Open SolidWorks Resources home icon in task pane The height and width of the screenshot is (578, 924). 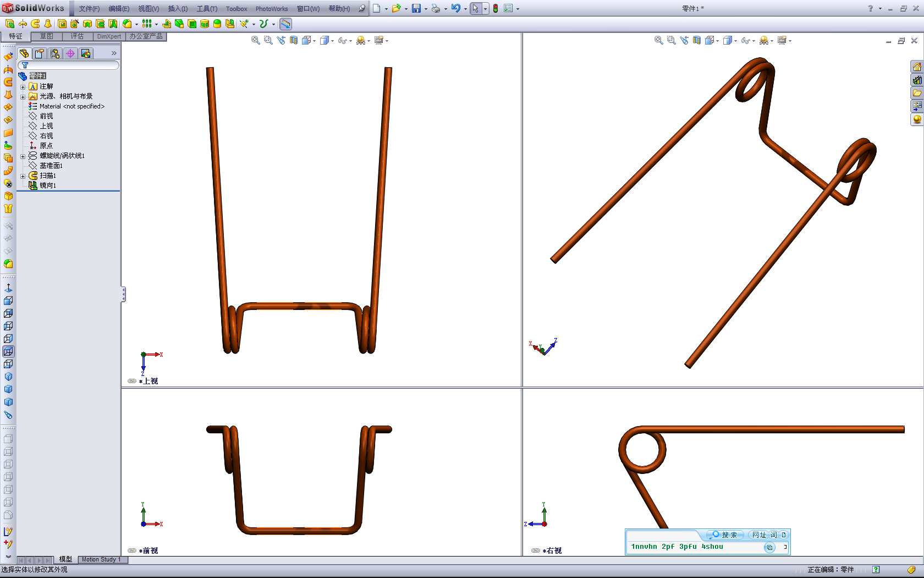[917, 67]
